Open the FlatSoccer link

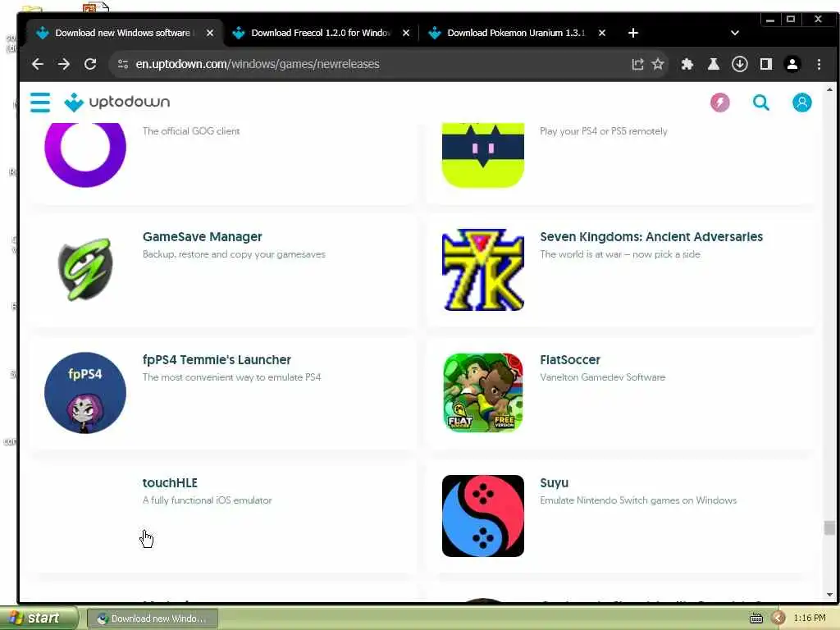point(570,360)
